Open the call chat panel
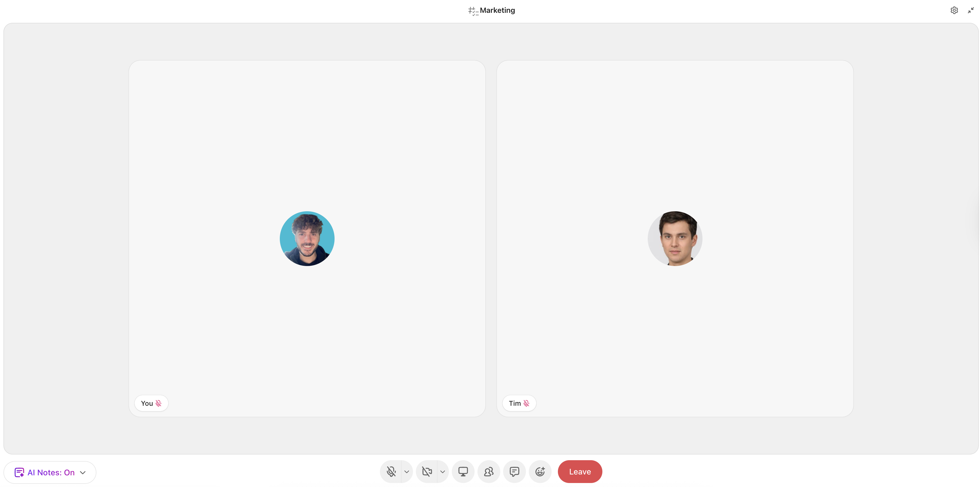Screen dimensions: 980x487 514,471
